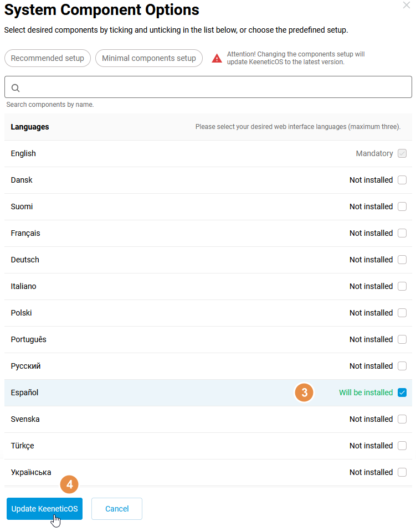Choose the Minimal components setup button
The width and height of the screenshot is (416, 532).
[x=149, y=58]
